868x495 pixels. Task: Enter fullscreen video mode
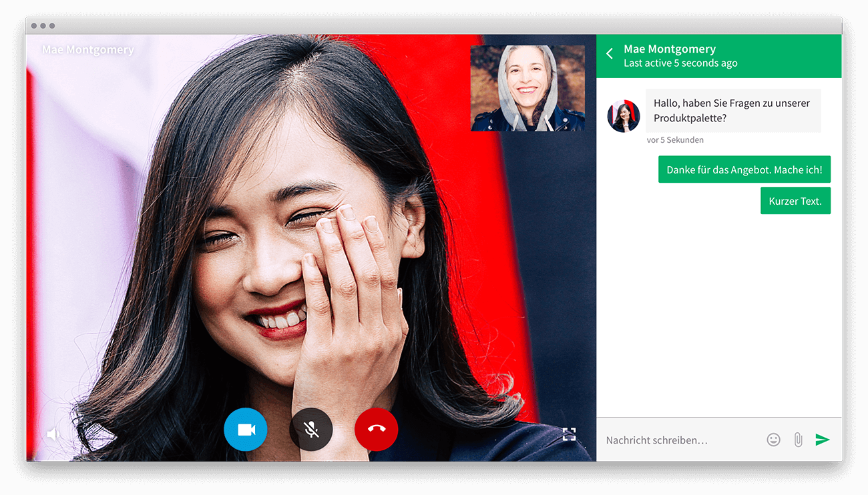[569, 435]
